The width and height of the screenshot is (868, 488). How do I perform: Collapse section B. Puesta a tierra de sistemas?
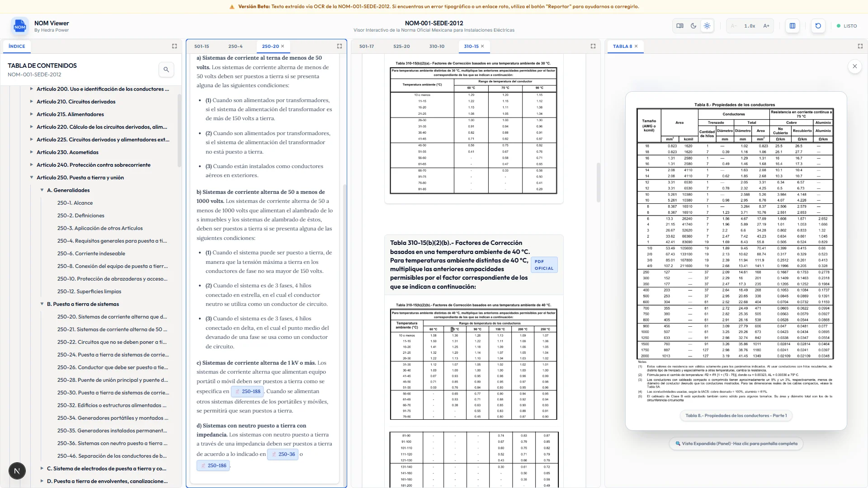42,304
